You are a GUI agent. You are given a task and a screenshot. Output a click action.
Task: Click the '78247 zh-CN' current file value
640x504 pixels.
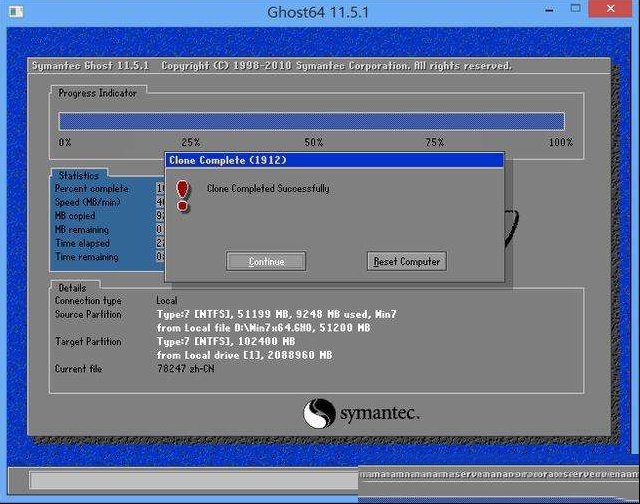point(185,369)
